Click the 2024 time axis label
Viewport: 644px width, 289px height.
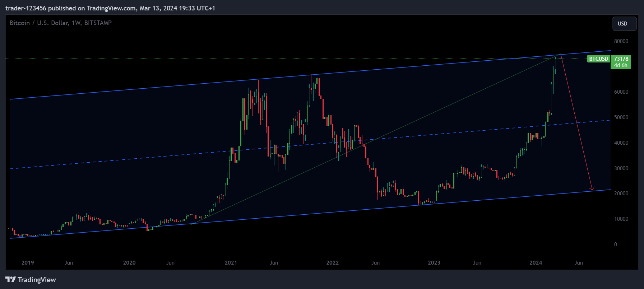536,263
